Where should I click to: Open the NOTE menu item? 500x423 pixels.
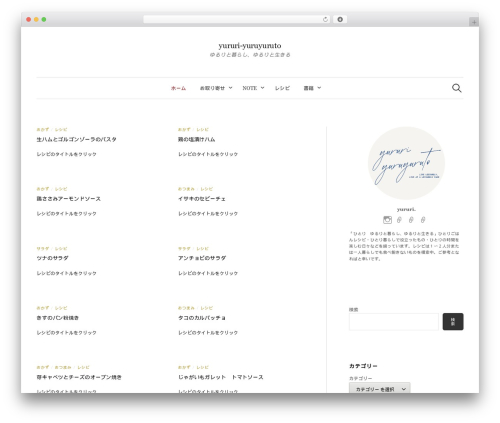click(250, 88)
